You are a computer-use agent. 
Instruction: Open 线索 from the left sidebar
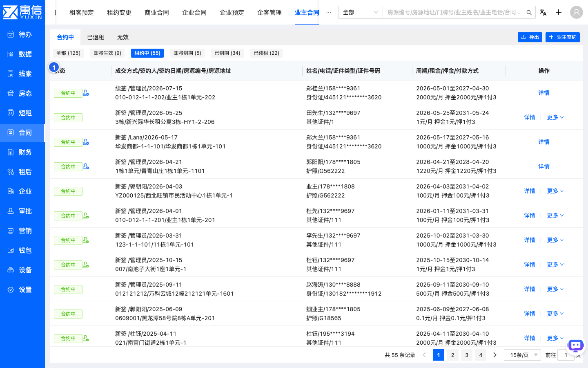pyautogui.click(x=22, y=74)
